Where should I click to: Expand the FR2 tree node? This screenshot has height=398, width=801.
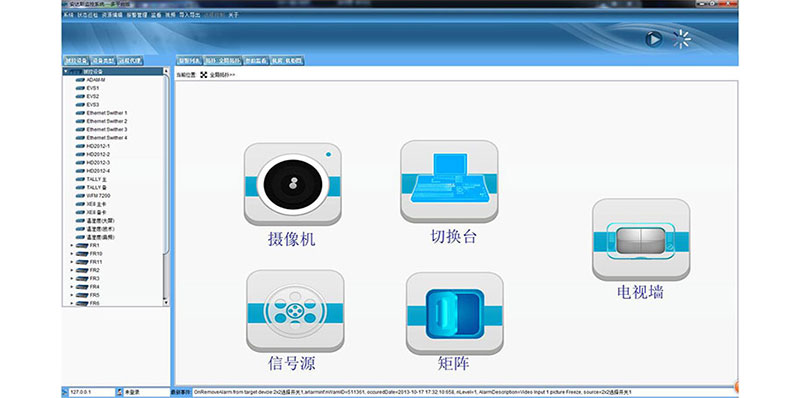tap(72, 270)
